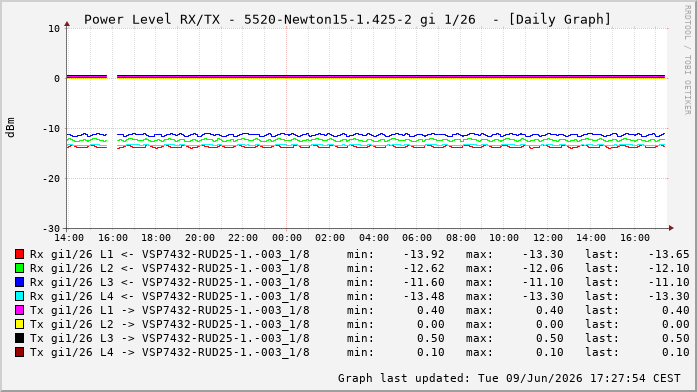Click the 22:00 x-axis time label
Viewport: 697px width, 392px height.
pyautogui.click(x=243, y=238)
